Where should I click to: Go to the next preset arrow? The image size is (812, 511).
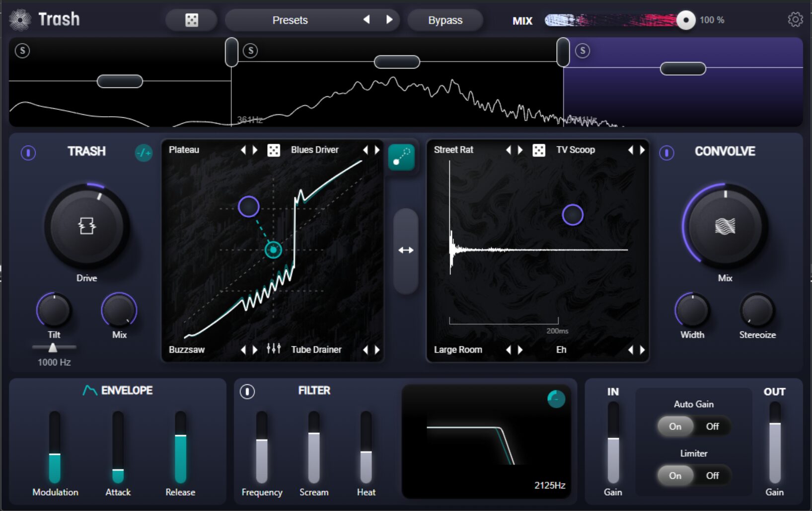click(389, 19)
